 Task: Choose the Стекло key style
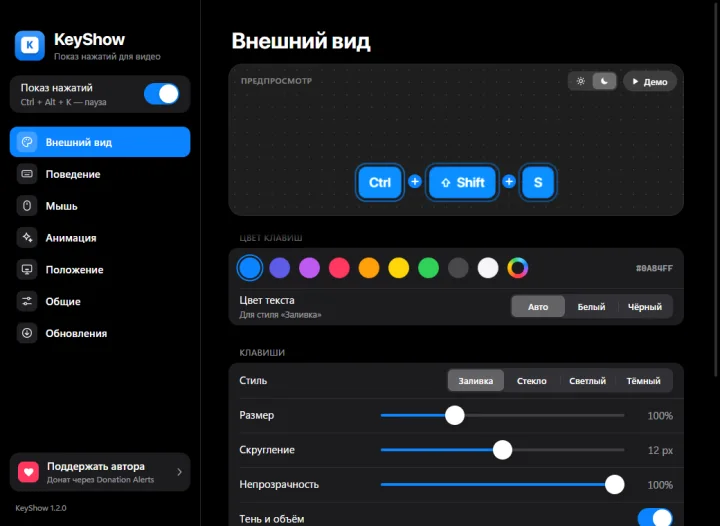[532, 381]
